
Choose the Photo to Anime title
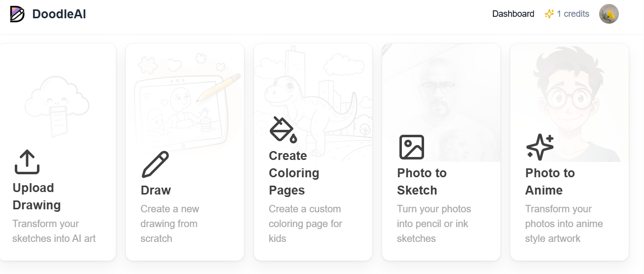[550, 182]
